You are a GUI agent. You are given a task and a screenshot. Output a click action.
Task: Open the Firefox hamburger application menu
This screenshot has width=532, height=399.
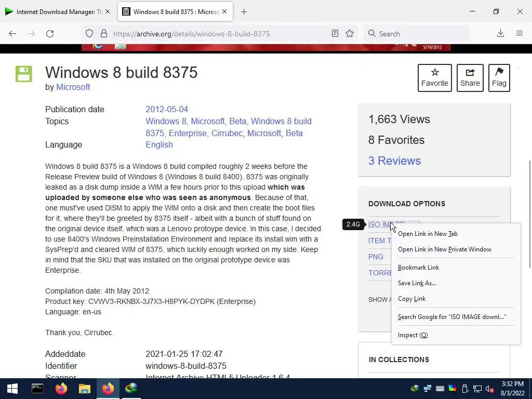click(520, 33)
